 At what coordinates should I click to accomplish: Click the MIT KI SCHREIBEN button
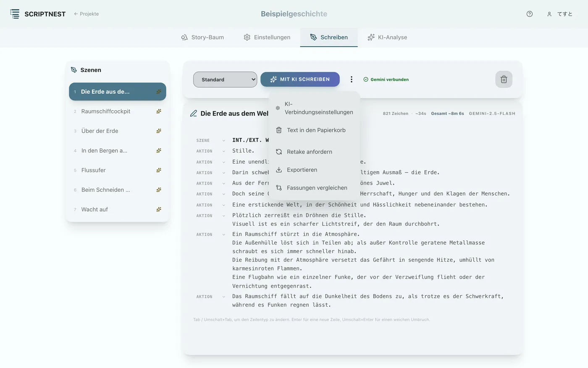(300, 79)
